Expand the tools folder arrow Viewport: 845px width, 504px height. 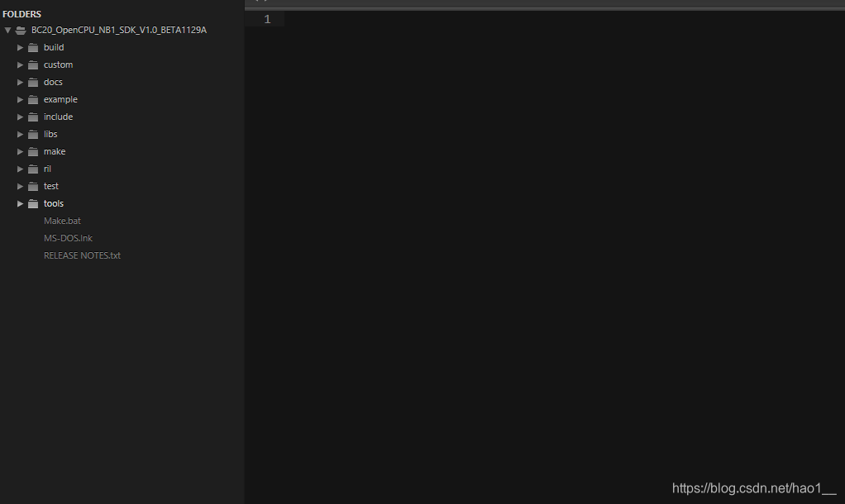[20, 203]
